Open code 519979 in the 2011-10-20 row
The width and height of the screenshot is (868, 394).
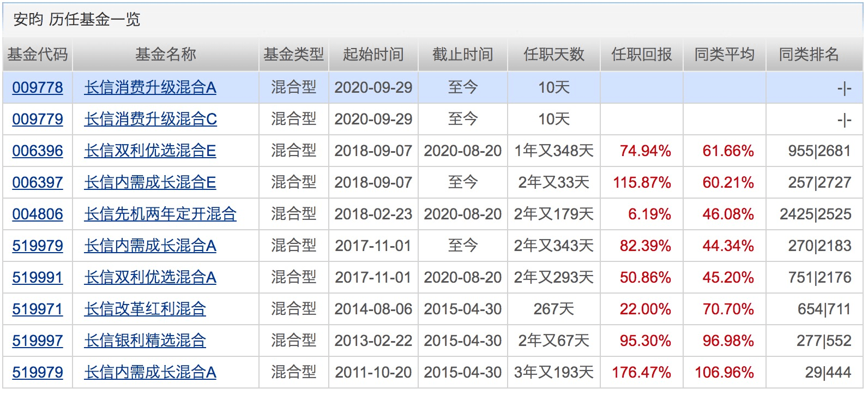point(38,372)
